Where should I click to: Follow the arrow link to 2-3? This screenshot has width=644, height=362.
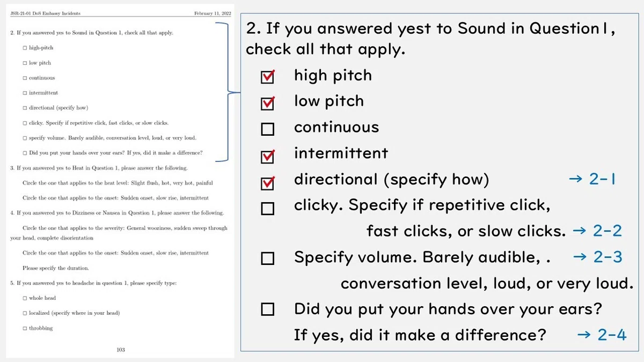coord(597,257)
